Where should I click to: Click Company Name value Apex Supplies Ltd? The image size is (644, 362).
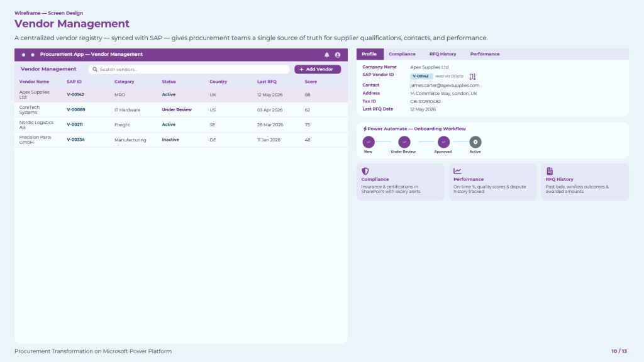click(x=429, y=67)
